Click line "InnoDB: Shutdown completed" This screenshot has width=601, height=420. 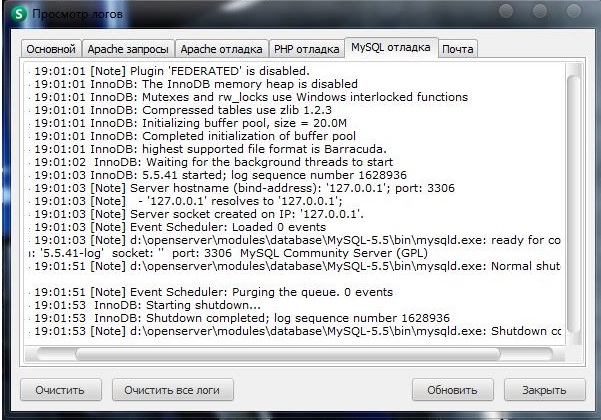[242, 319]
